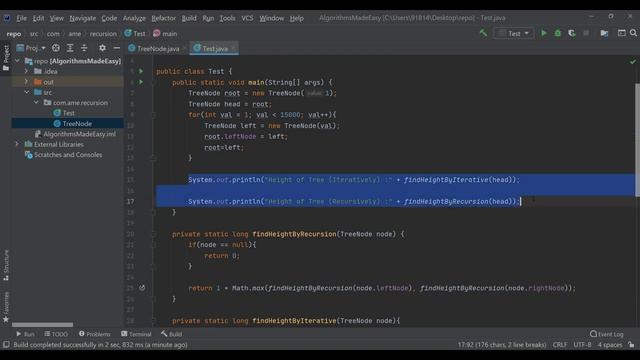The image size is (640, 360).
Task: Expand the out folder
Action: point(27,82)
